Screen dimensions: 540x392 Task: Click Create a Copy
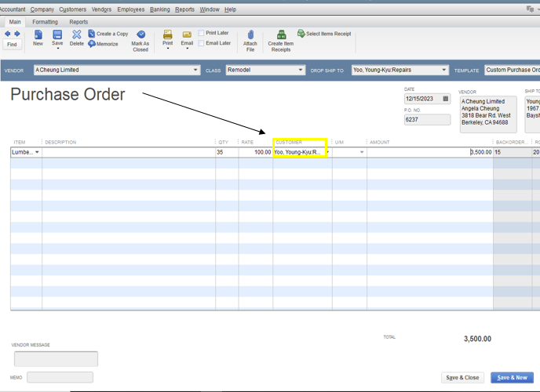coord(108,34)
